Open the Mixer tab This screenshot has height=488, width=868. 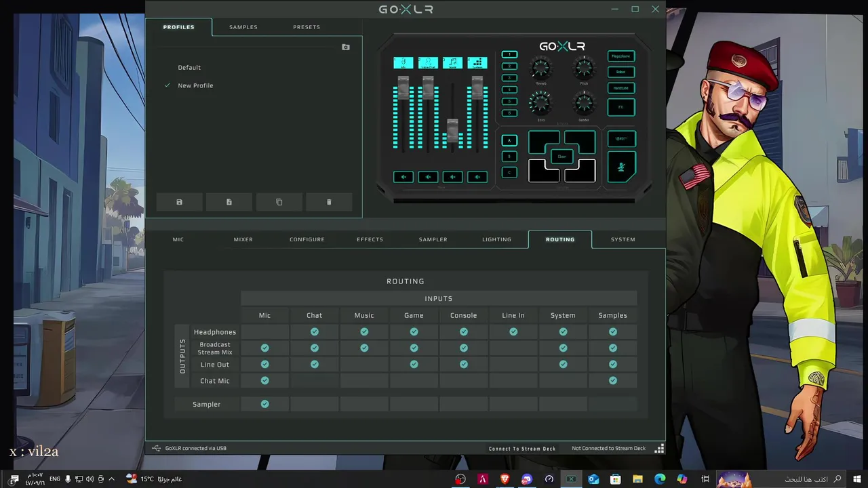pyautogui.click(x=243, y=239)
